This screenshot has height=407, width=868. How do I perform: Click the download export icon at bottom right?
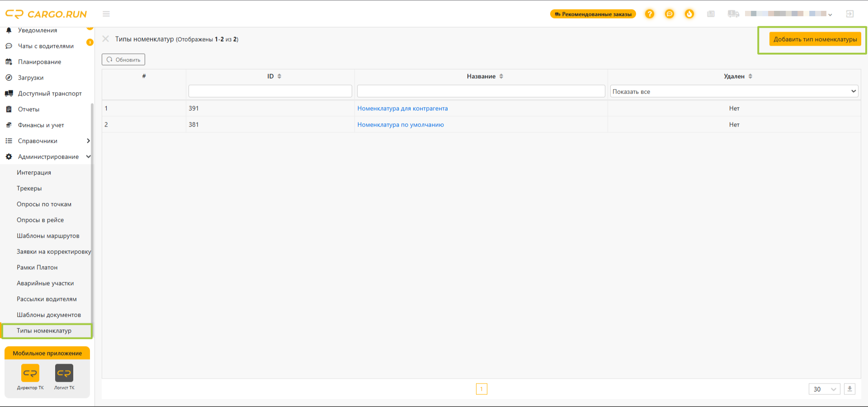(849, 389)
